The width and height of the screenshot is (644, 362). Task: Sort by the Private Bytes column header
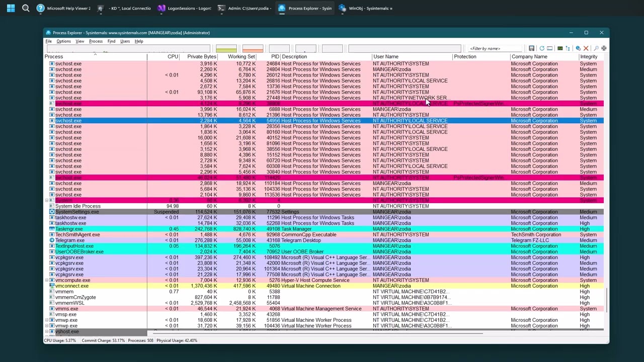199,57
